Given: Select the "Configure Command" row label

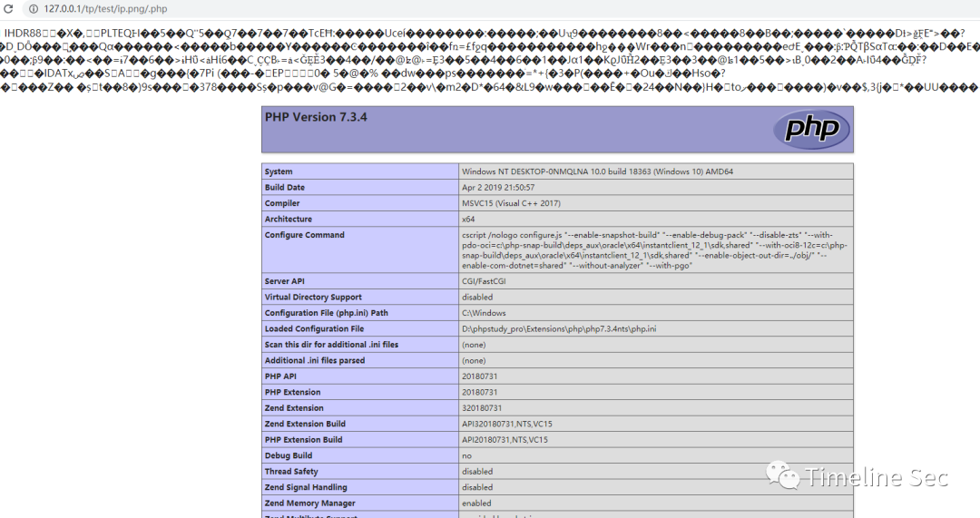Looking at the screenshot, I should (305, 235).
